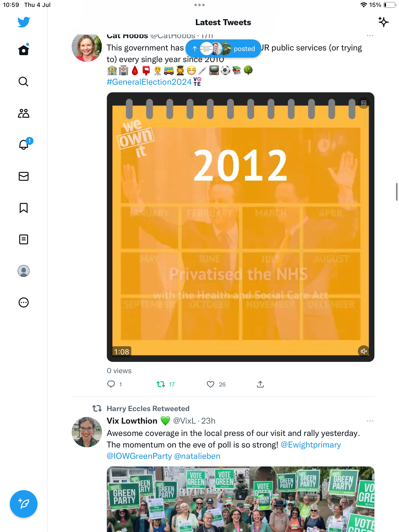This screenshot has width=399, height=532.
Task: Open the profile avatar in the sidebar
Action: pos(24,271)
